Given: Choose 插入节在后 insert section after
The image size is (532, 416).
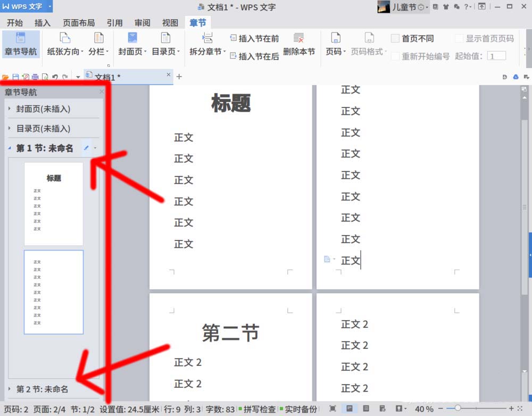Looking at the screenshot, I should (x=254, y=56).
